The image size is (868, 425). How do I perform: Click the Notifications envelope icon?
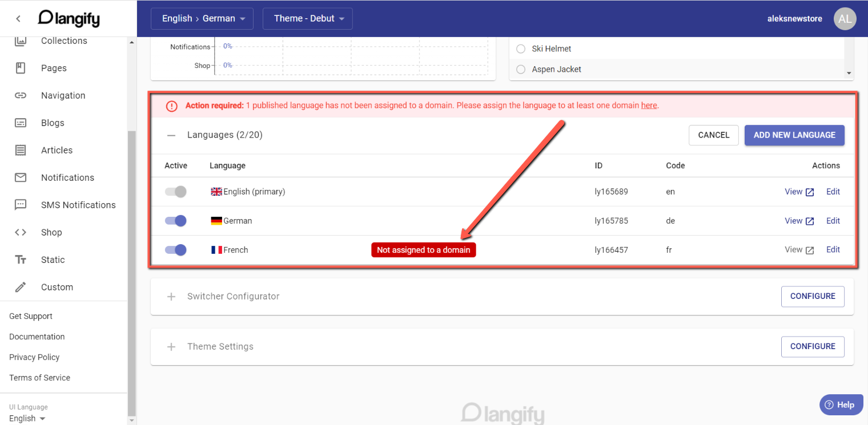pyautogui.click(x=21, y=177)
